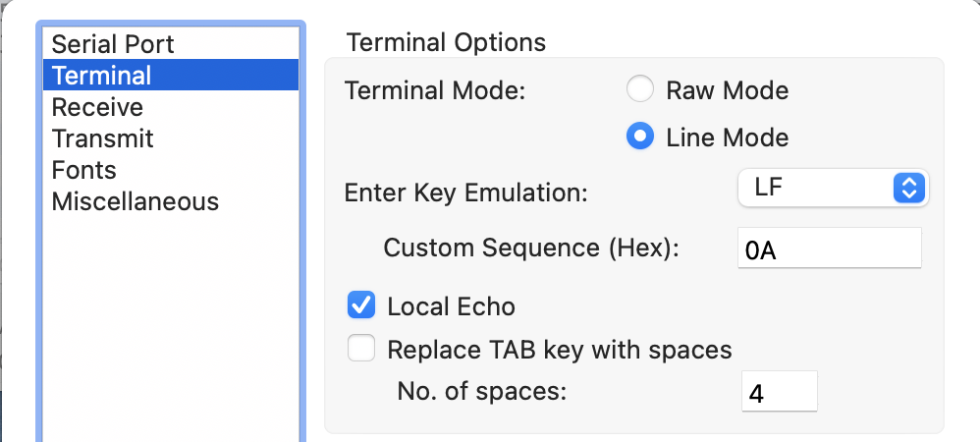This screenshot has height=442, width=980.
Task: Select Serial Port in the settings list
Action: (x=113, y=44)
